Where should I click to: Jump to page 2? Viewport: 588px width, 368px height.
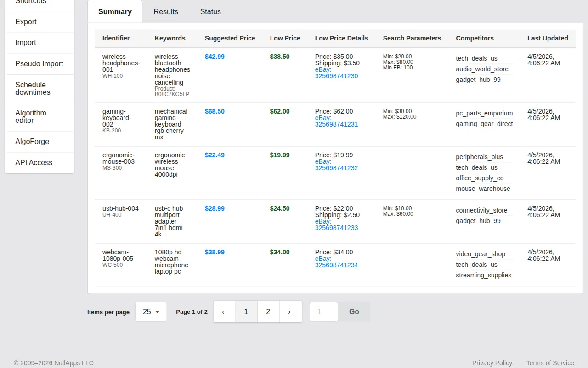click(268, 311)
